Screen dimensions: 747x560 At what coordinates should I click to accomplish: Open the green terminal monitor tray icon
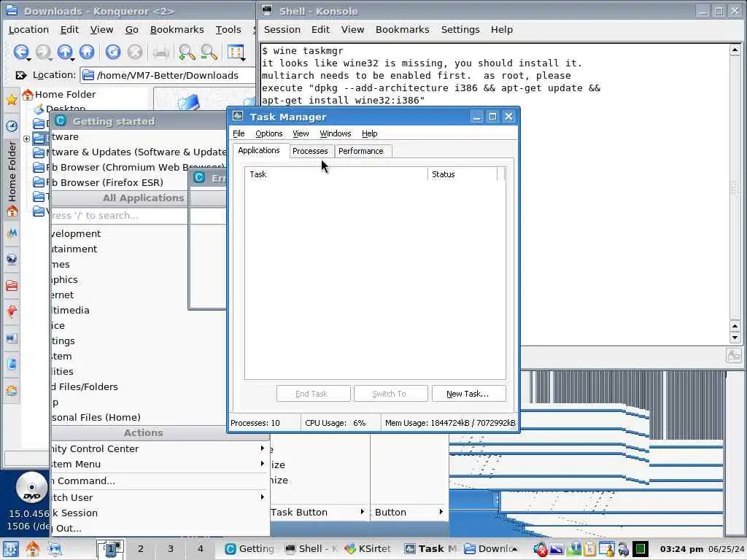pyautogui.click(x=640, y=549)
